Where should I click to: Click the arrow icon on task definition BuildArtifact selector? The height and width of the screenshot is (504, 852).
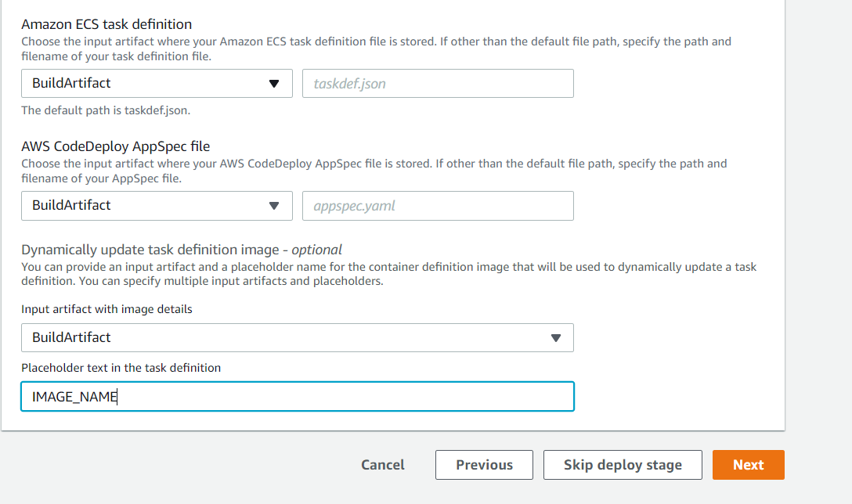[x=274, y=84]
